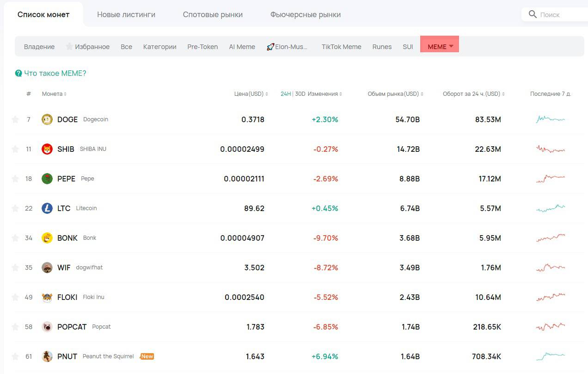Select the TikTok Meme filter
Image resolution: width=588 pixels, height=374 pixels.
coord(342,47)
